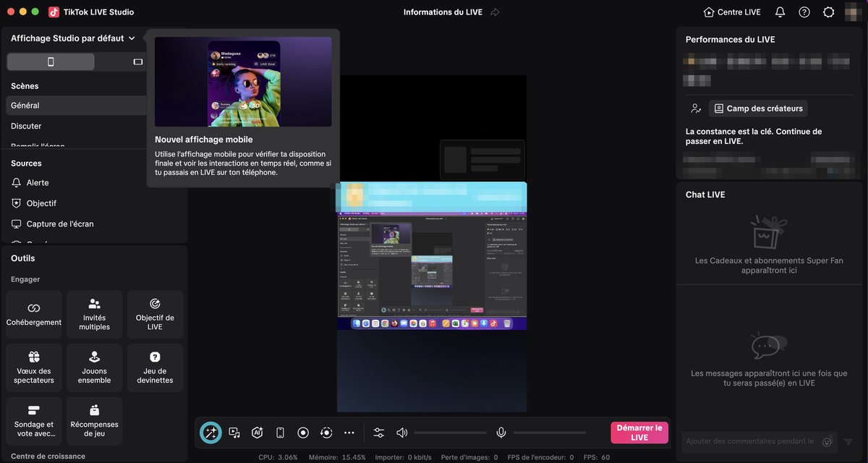This screenshot has height=463, width=868.
Task: Open the AI tools icon
Action: tap(257, 433)
